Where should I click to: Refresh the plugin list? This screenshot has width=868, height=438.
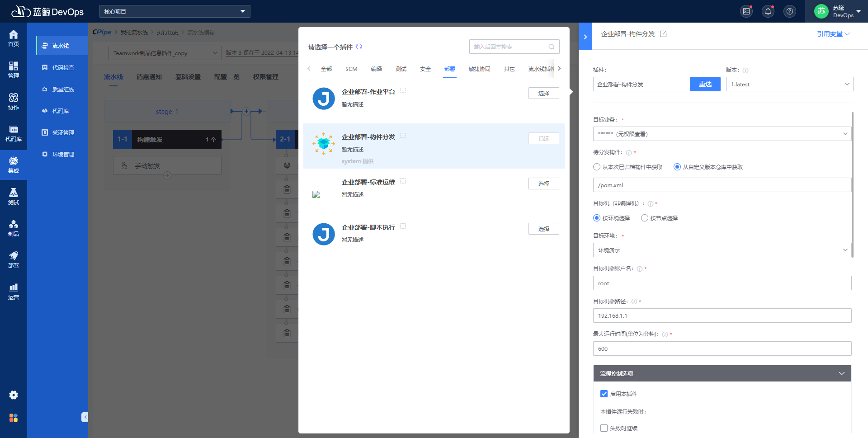(x=359, y=47)
